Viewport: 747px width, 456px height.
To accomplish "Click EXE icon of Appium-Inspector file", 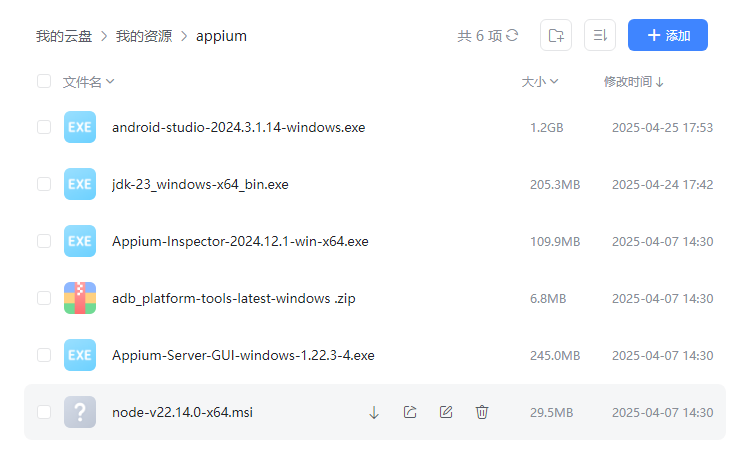I will coord(80,241).
